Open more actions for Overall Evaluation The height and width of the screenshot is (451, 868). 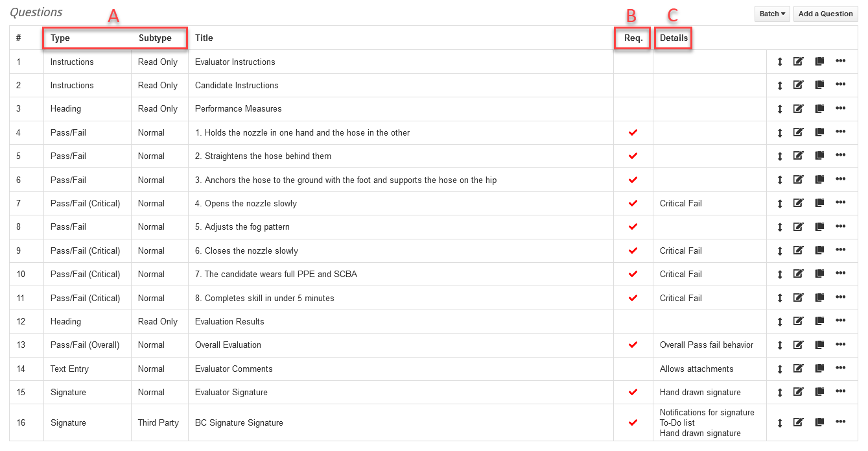(841, 344)
